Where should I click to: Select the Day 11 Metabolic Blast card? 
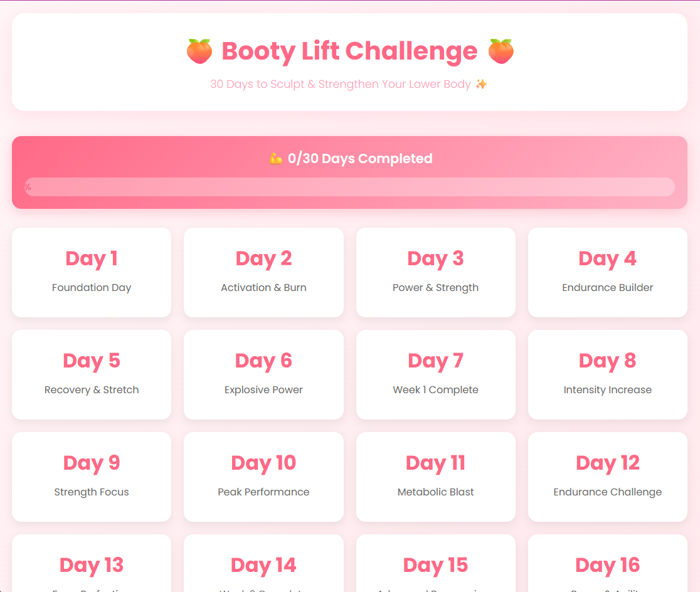tap(435, 477)
